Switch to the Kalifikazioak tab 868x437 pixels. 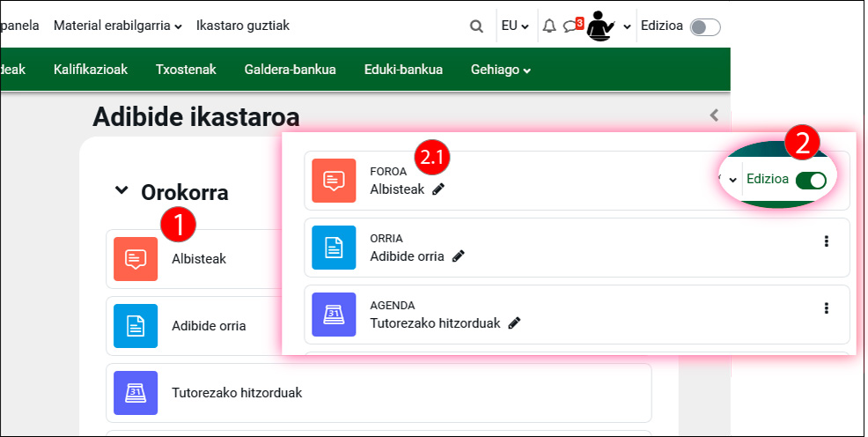[x=91, y=70]
